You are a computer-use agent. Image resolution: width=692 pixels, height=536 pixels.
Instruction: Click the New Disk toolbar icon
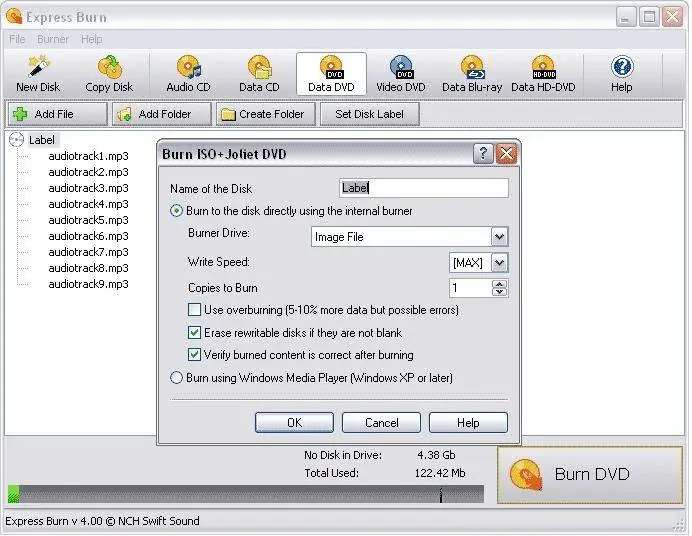point(38,74)
